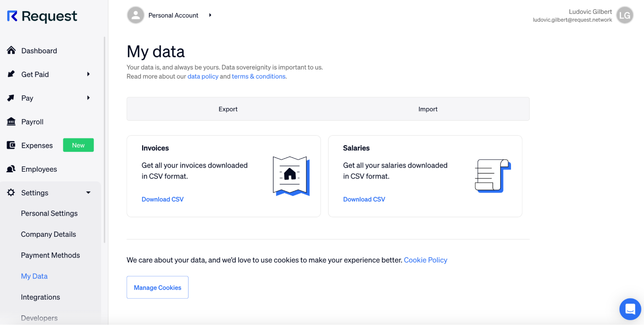644x325 pixels.
Task: Click the Ludovic Gilbert name
Action: pos(590,12)
